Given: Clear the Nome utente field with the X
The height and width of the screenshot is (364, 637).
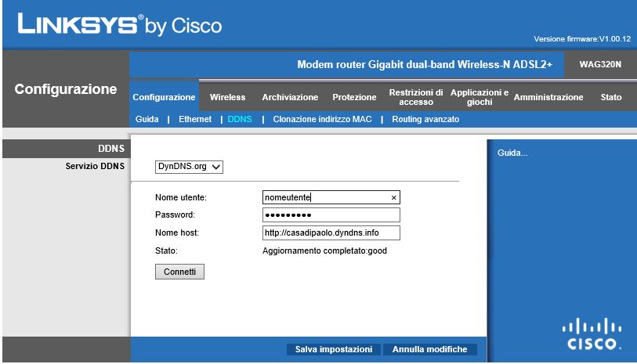Looking at the screenshot, I should [393, 197].
